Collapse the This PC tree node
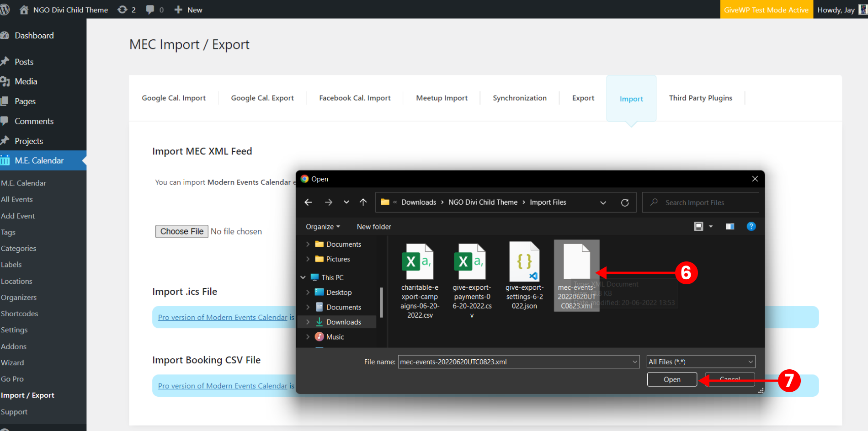This screenshot has height=431, width=868. pyautogui.click(x=303, y=277)
